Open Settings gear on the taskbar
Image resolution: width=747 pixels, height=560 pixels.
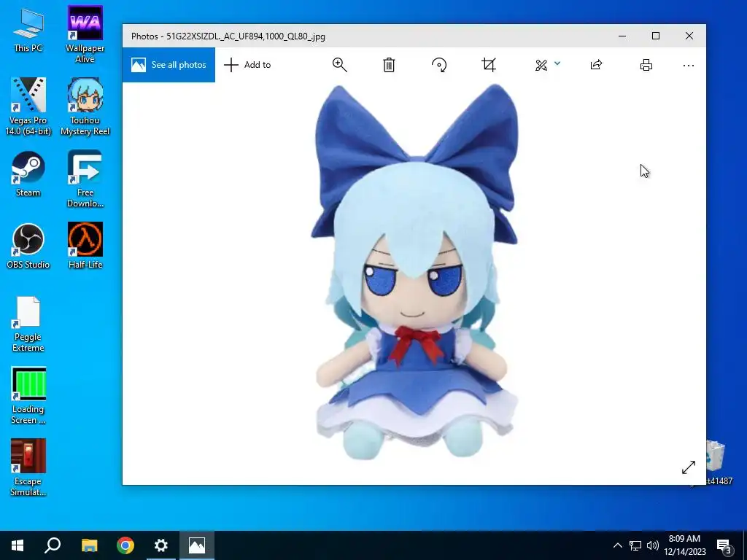tap(161, 545)
